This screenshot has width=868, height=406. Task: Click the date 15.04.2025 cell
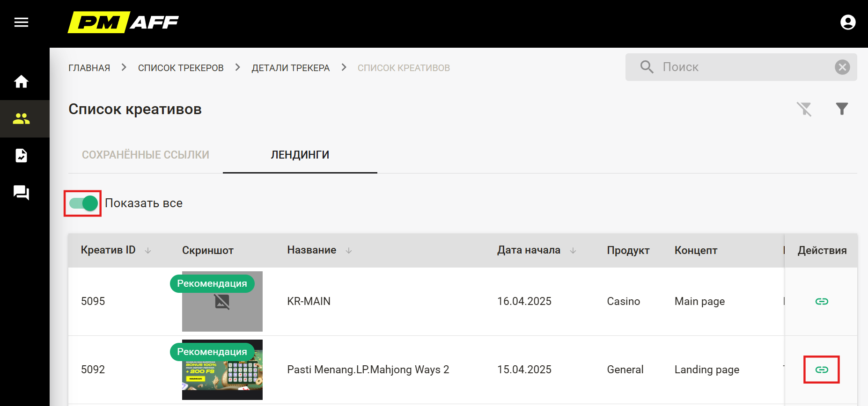point(524,370)
